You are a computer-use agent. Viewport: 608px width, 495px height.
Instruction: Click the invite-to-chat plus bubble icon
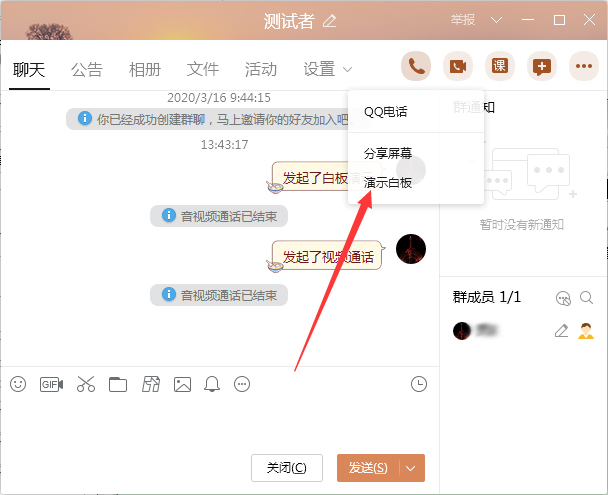pos(542,66)
